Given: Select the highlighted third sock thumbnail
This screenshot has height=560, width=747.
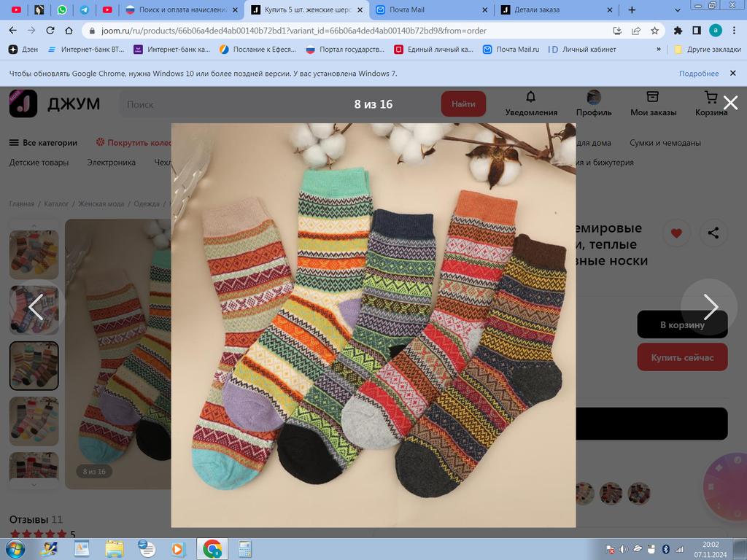Looking at the screenshot, I should click(x=34, y=366).
